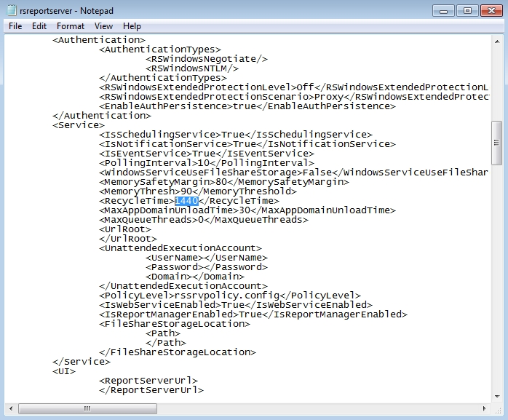Viewport: 508px width, 420px height.
Task: Click the vertical scrollbar up arrow
Action: (497, 41)
